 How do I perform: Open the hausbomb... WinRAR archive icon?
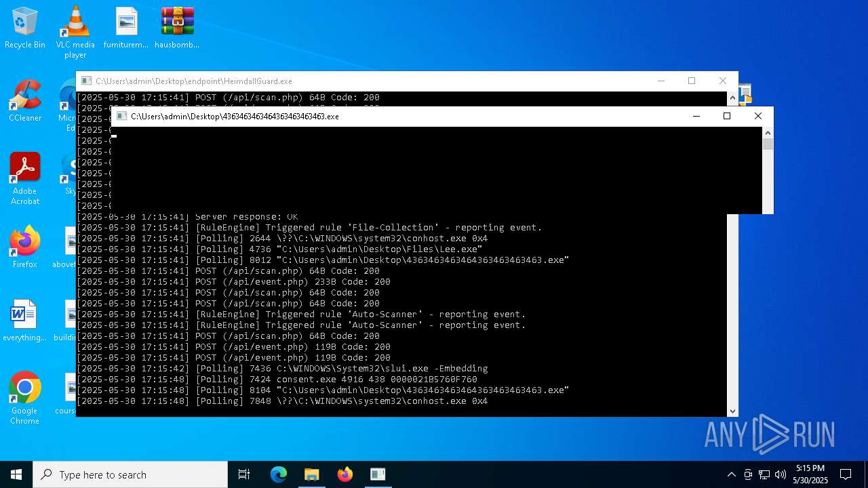point(177,28)
